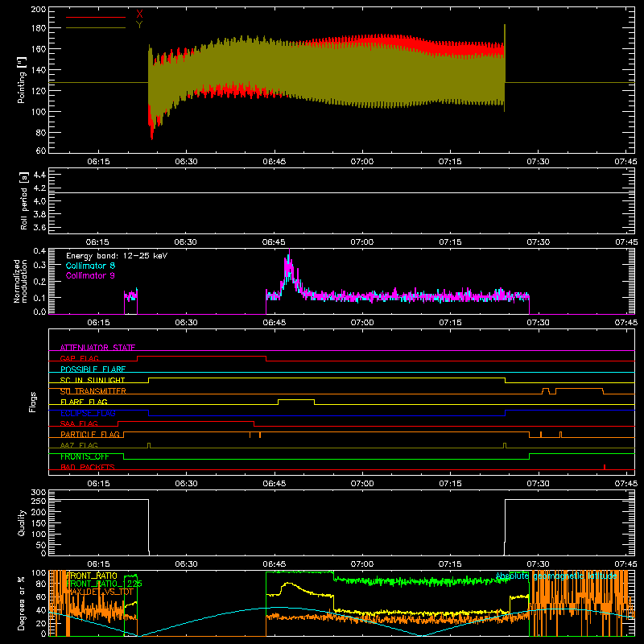Click the Y legend label
Image resolution: width=644 pixels, height=644 pixels.
point(139,25)
